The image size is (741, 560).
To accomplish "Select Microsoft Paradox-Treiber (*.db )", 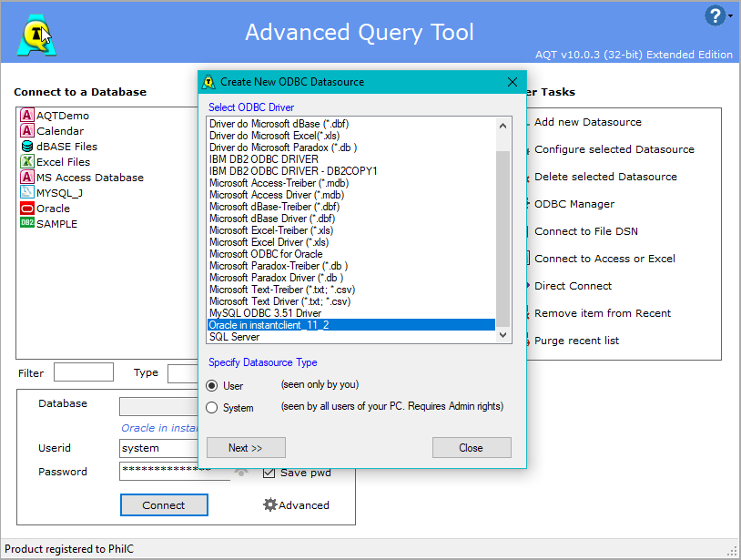I will pos(351,266).
